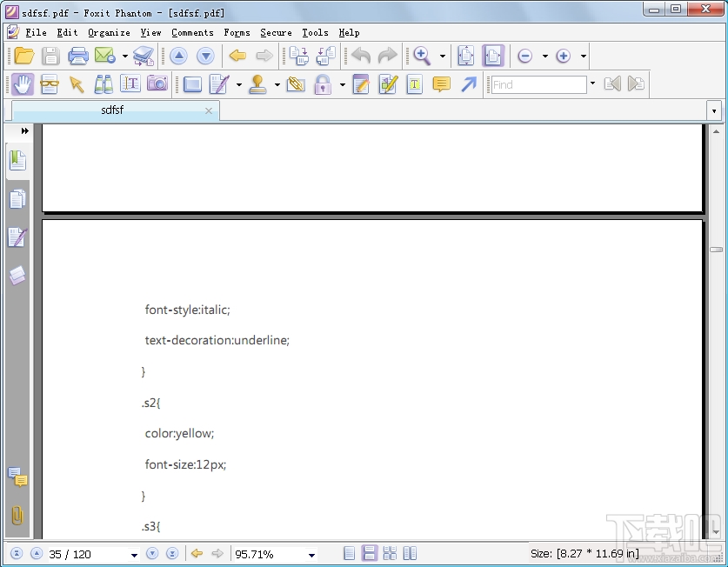
Task: Open the Comments side panel
Action: [17, 477]
